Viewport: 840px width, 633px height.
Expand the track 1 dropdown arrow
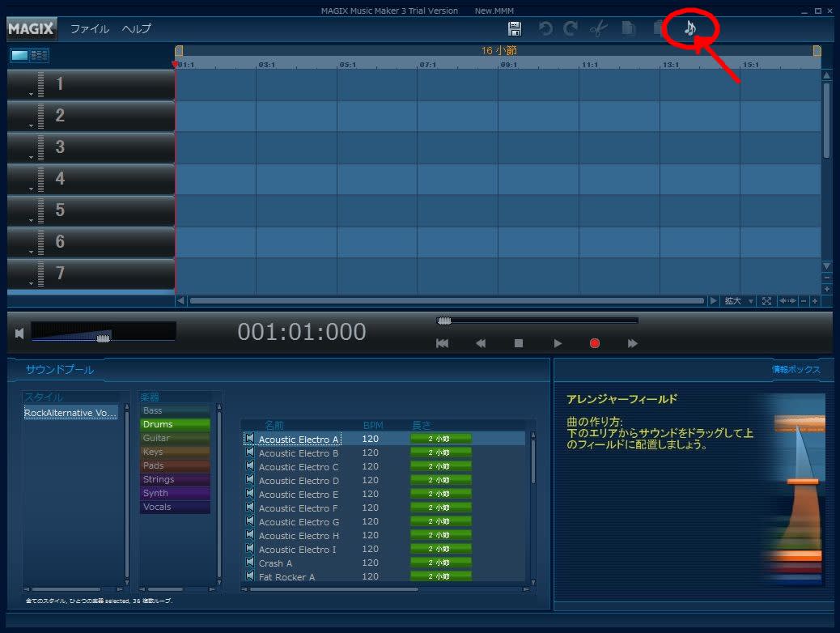31,95
